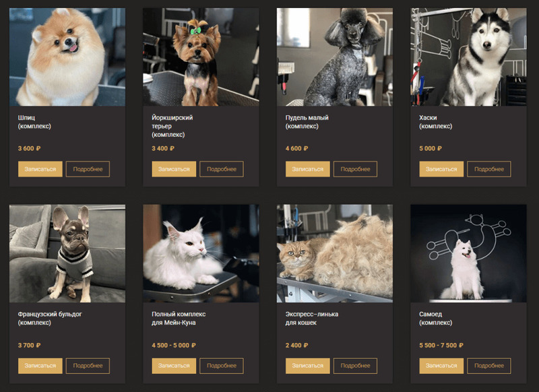Click 'Записаться' for Пудель малый
The height and width of the screenshot is (392, 539).
(x=308, y=169)
